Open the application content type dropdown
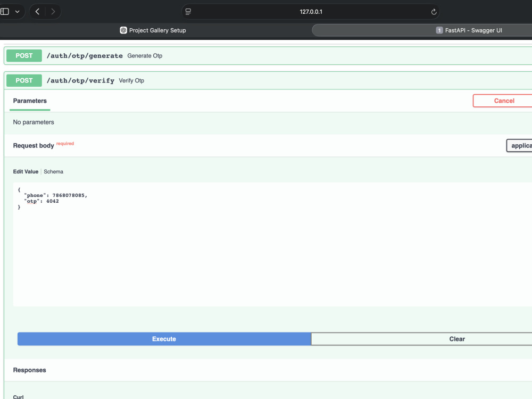This screenshot has width=532, height=399. pyautogui.click(x=519, y=146)
